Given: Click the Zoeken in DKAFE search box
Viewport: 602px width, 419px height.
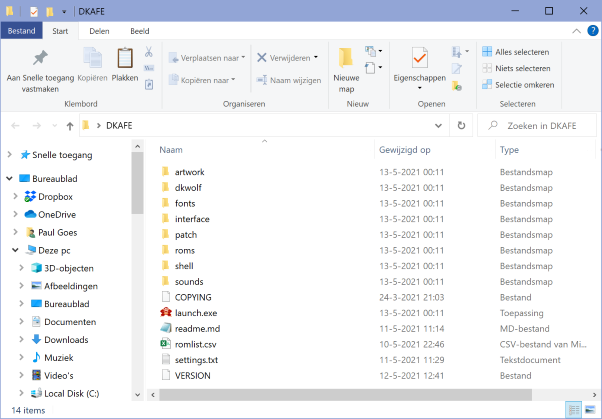Looking at the screenshot, I should [x=537, y=126].
